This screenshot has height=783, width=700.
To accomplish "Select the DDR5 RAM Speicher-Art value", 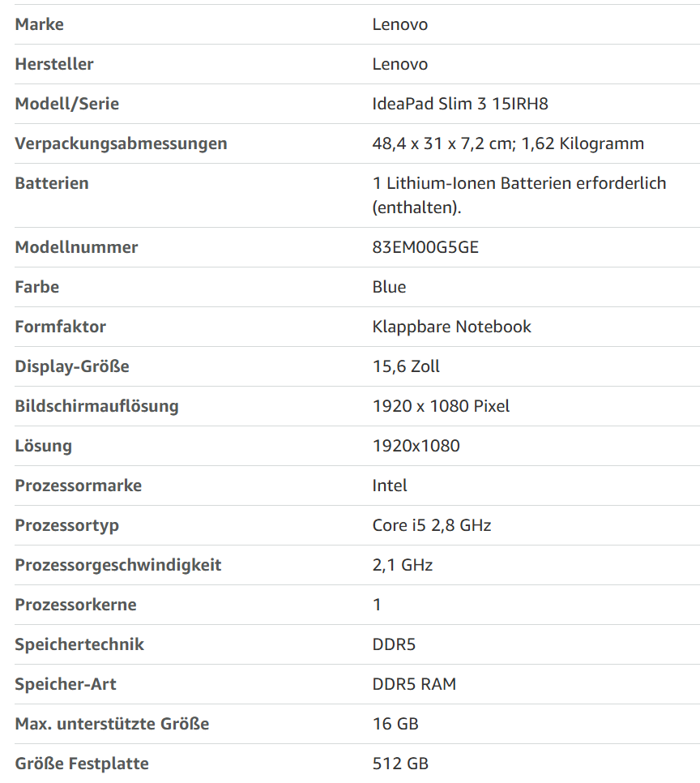I will (414, 684).
